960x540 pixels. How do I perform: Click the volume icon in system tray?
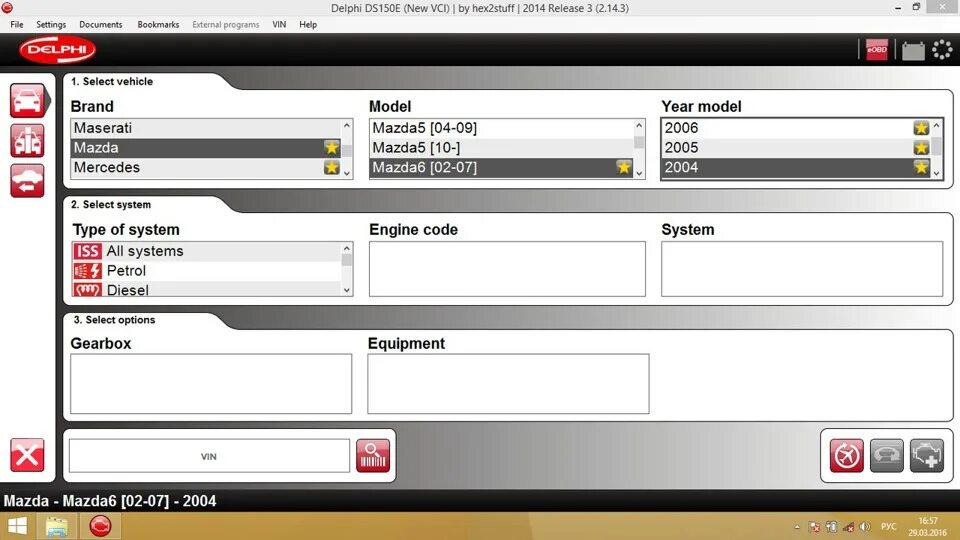point(864,527)
